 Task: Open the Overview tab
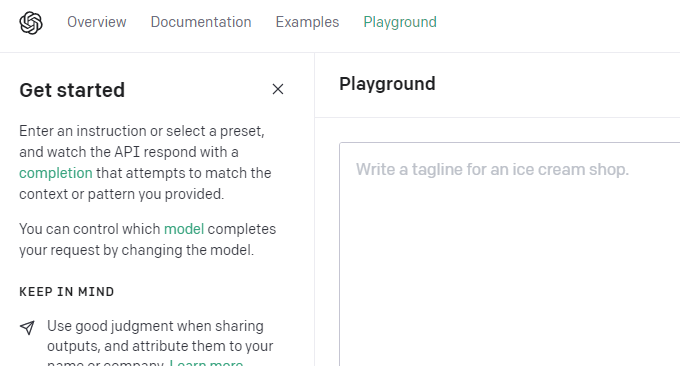click(97, 22)
